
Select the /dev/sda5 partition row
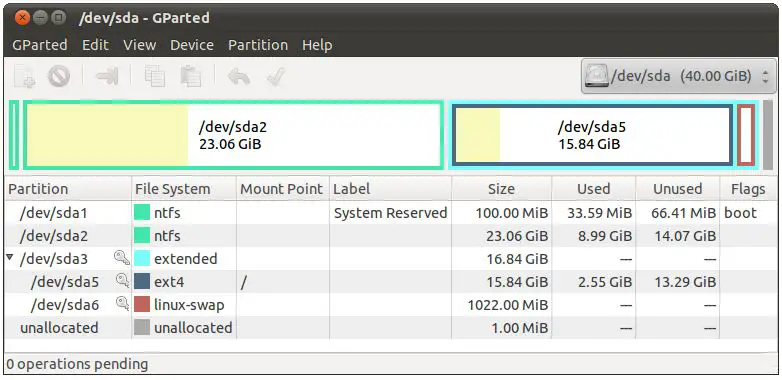point(391,282)
